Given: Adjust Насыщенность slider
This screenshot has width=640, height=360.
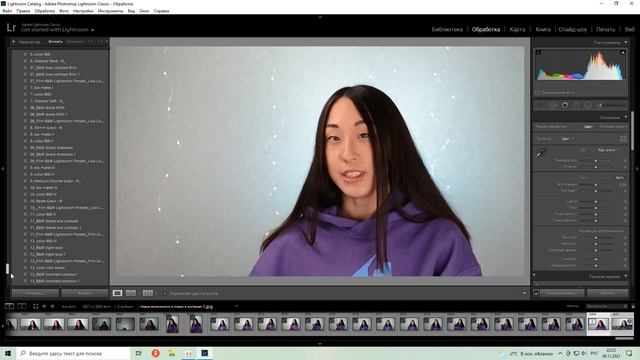Looking at the screenshot, I should (596, 266).
